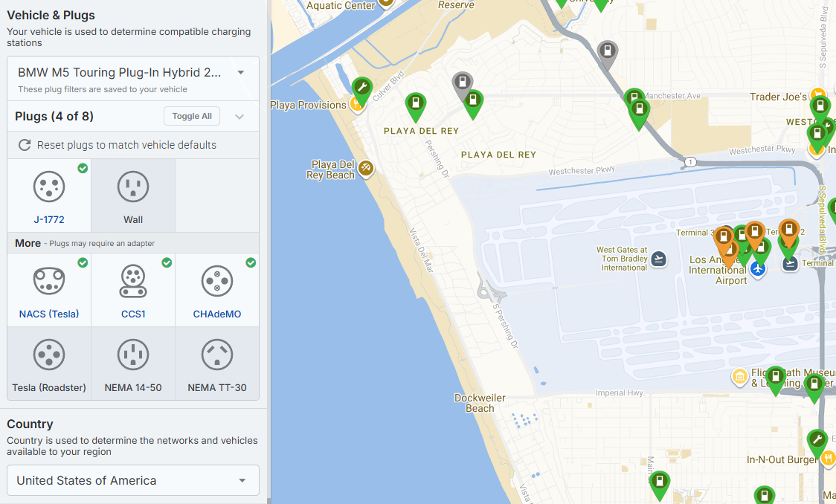The height and width of the screenshot is (504, 836).
Task: Click the gray charging station pin near Pershing Dr
Action: coord(463,84)
